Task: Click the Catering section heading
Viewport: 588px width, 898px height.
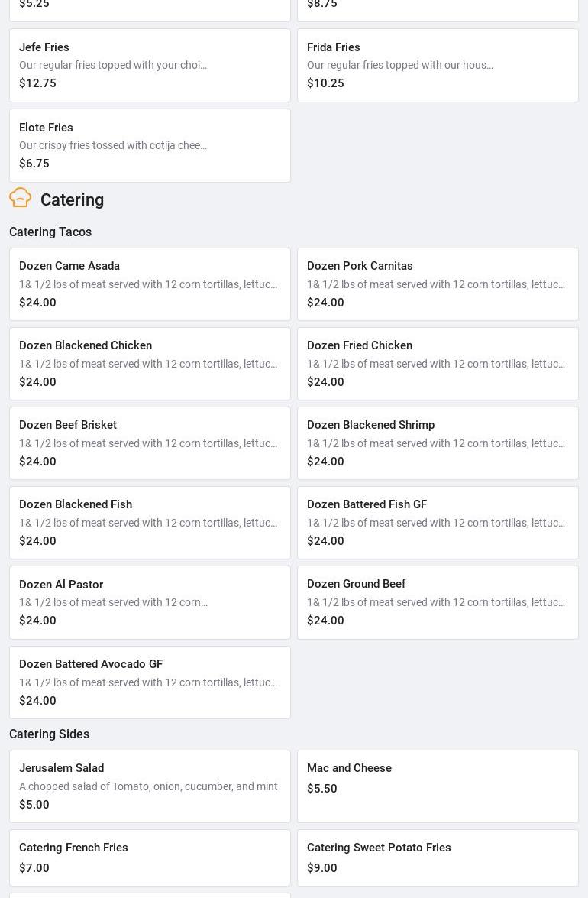Action: click(72, 199)
